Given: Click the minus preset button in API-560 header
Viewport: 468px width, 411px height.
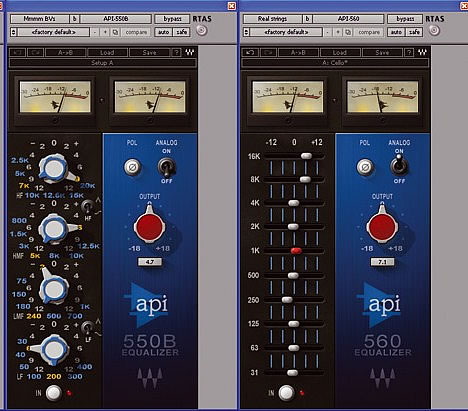Looking at the screenshot, I should 328,32.
